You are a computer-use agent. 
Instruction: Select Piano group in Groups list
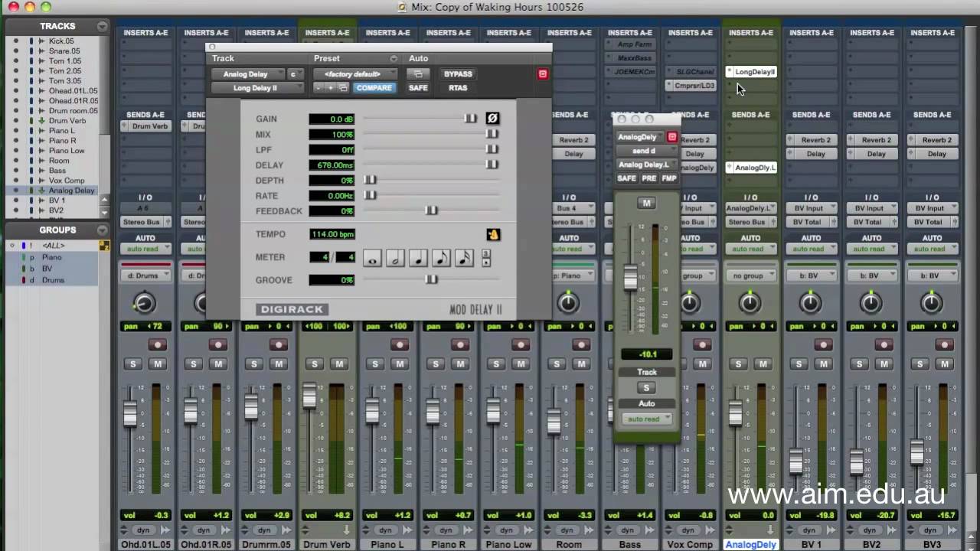(52, 257)
